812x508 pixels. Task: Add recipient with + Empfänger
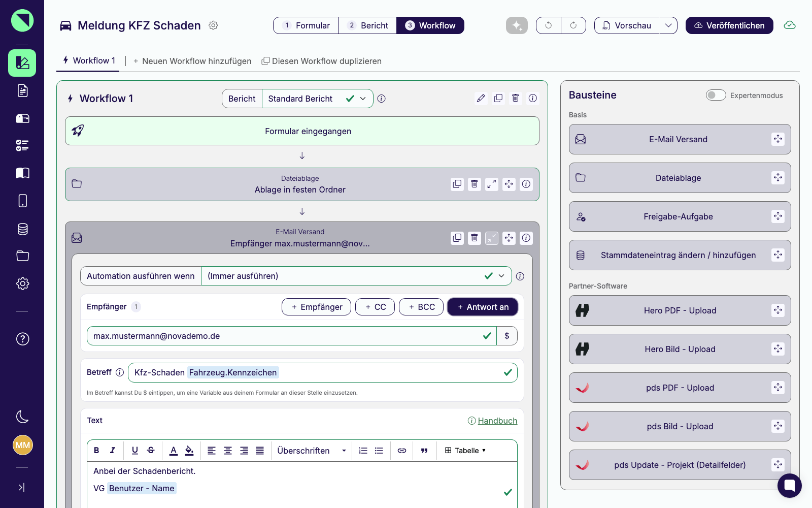point(316,307)
